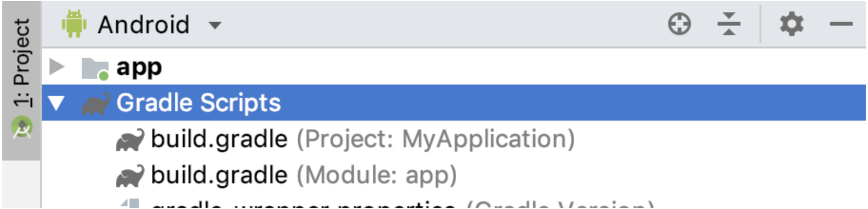Click elephant icon of build.gradle Module file
This screenshot has width=868, height=209.
(x=130, y=176)
